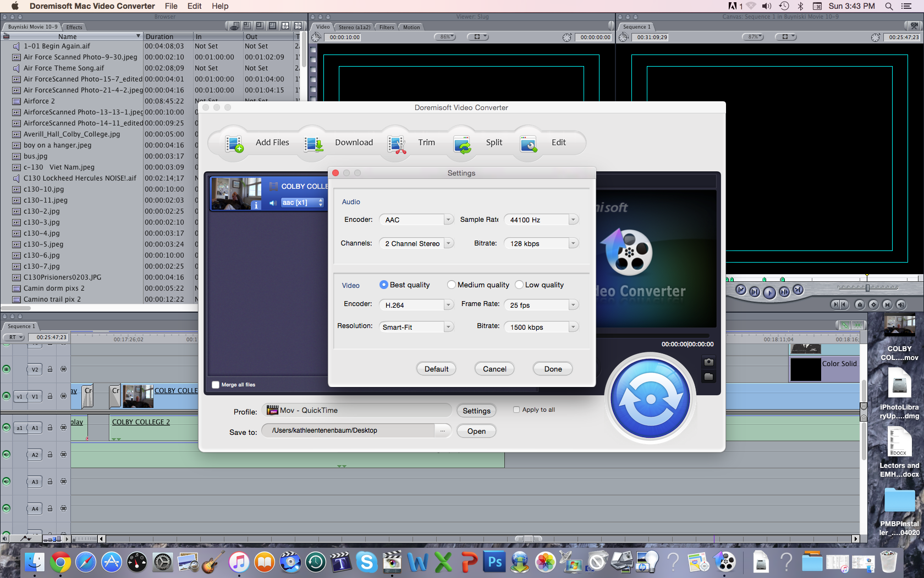Open Final Cut Pro from the Dock

pyautogui.click(x=391, y=562)
